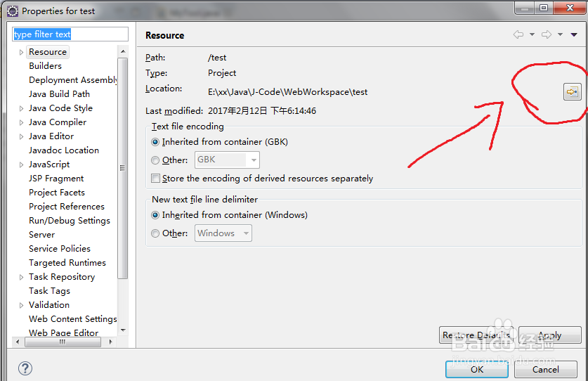Click the forward navigation arrow icon
This screenshot has height=381, width=588.
(x=547, y=34)
